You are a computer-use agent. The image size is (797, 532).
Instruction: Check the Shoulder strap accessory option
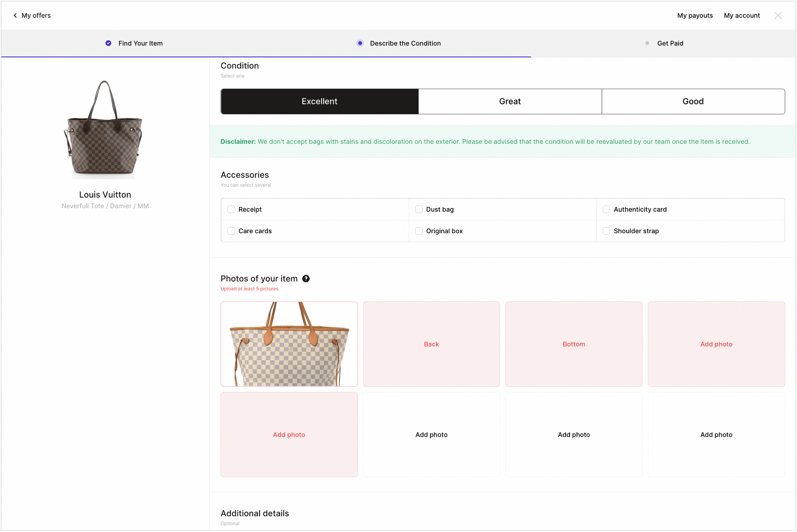pos(607,231)
